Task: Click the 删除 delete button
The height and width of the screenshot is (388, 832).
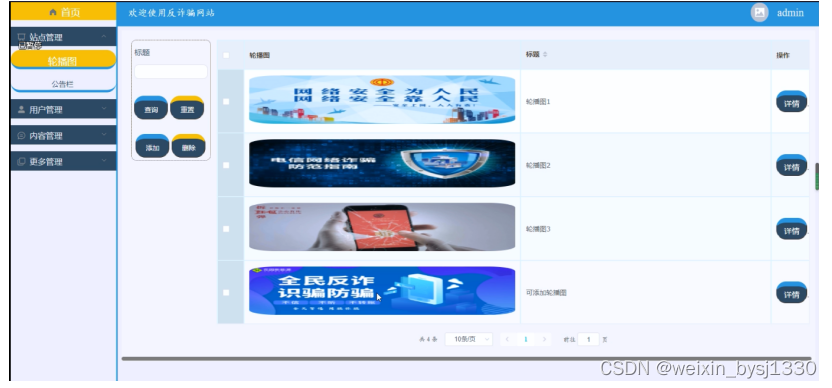Action: pos(188,146)
